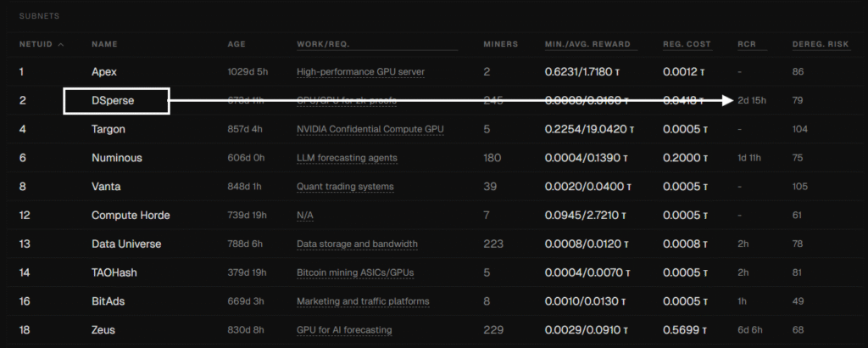The image size is (868, 348).
Task: Select the Numinous subnet name
Action: [117, 158]
